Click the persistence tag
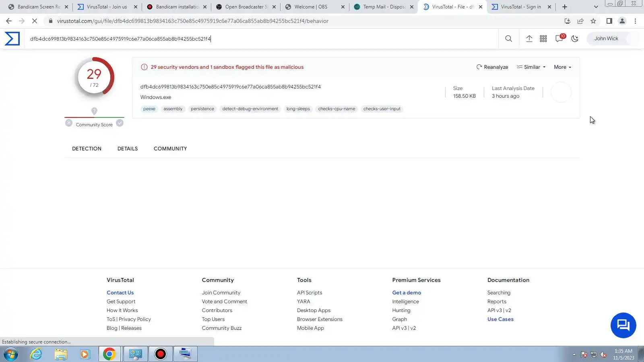 [x=202, y=109]
